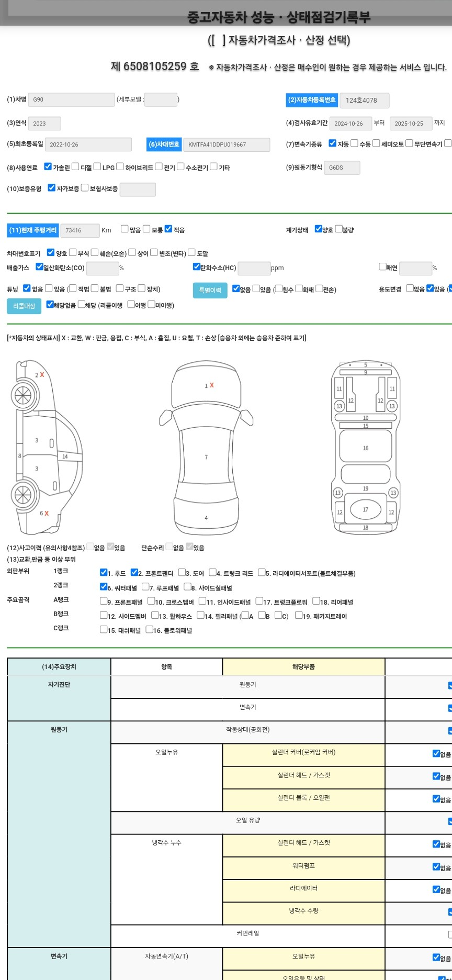The height and width of the screenshot is (980, 452).
Task: Focus the 차대번호 VIN input field
Action: click(226, 144)
